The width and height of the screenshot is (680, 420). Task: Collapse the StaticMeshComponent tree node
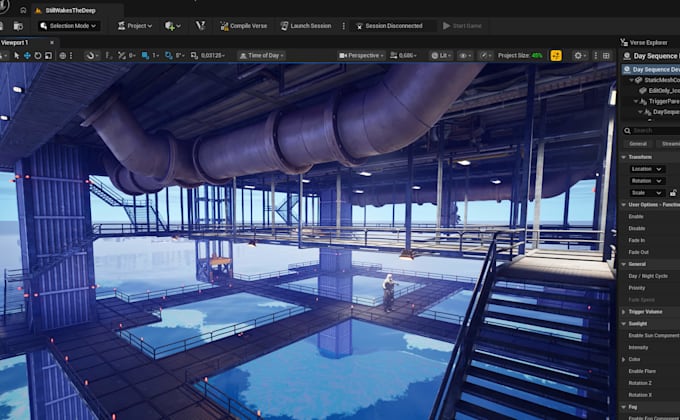632,80
